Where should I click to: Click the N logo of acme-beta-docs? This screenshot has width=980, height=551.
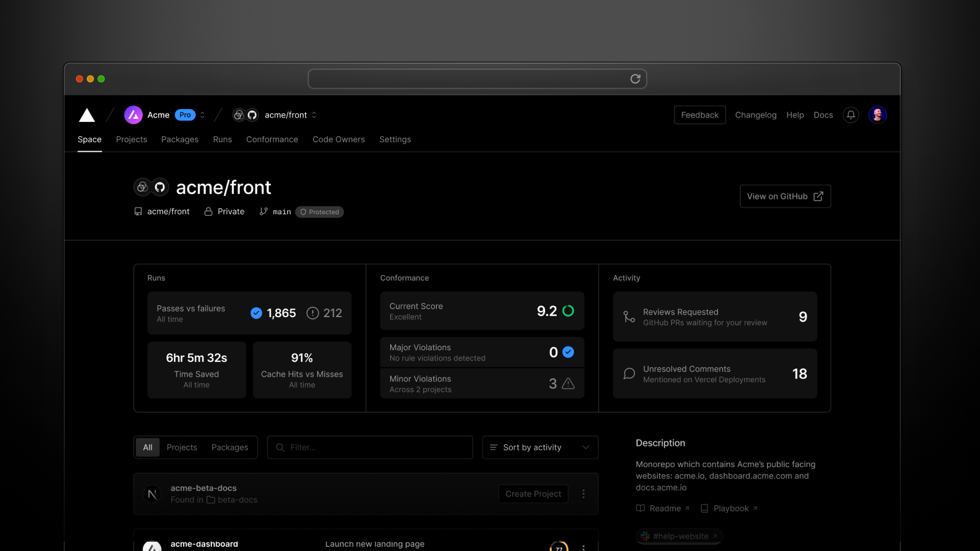[153, 494]
